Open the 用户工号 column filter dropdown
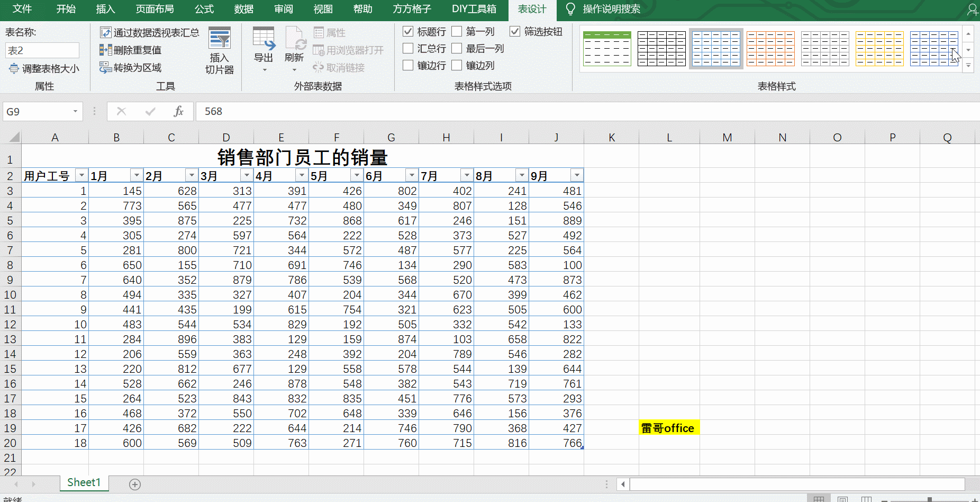 point(81,175)
